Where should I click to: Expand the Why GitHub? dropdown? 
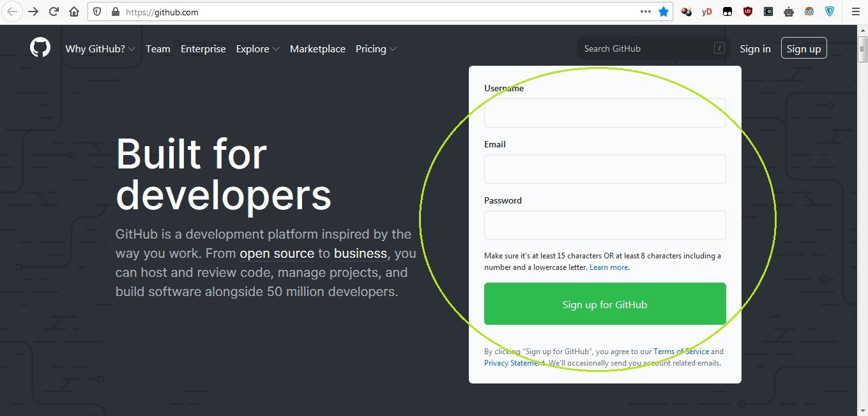100,48
